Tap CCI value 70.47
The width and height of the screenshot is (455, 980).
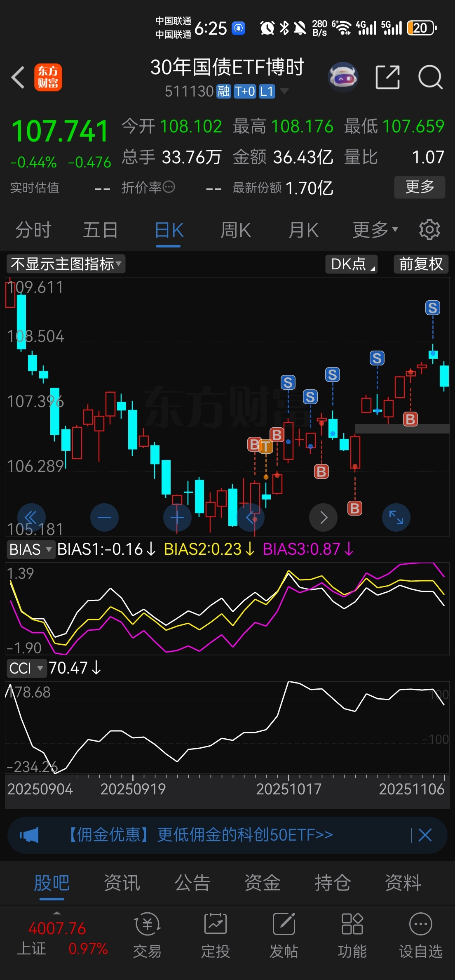tap(75, 668)
